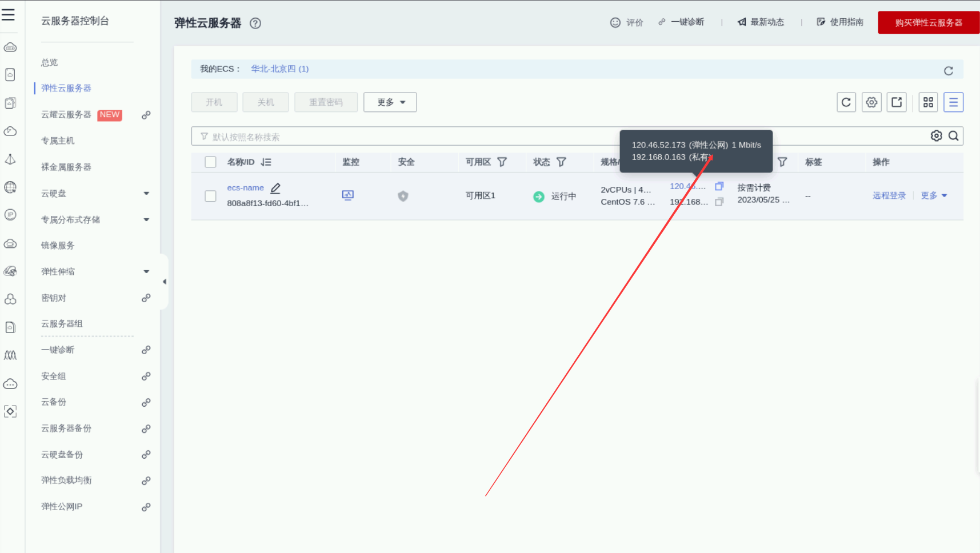Expand the 专属分布式存储 sidebar submenu

tap(146, 220)
